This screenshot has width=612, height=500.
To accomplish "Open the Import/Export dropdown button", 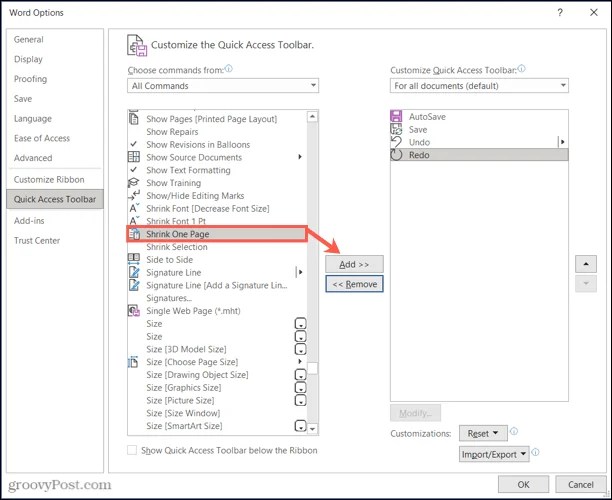I will 494,454.
